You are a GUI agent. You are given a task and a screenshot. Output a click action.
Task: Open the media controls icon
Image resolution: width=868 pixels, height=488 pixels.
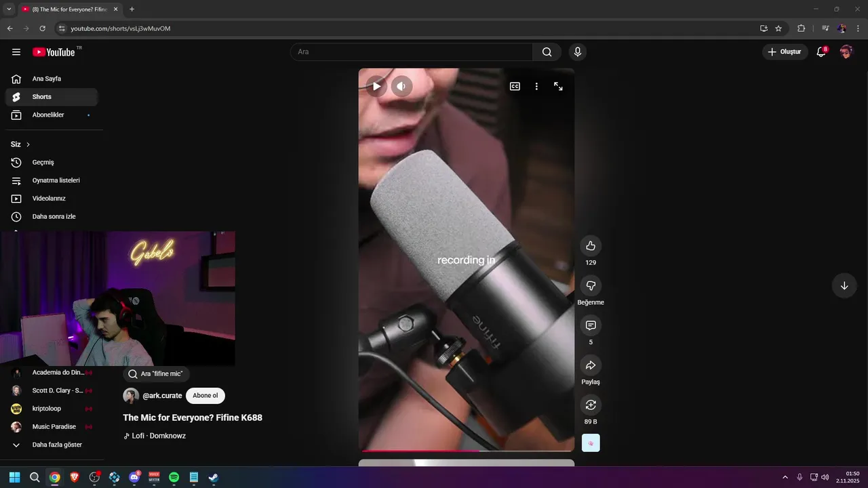(x=825, y=28)
